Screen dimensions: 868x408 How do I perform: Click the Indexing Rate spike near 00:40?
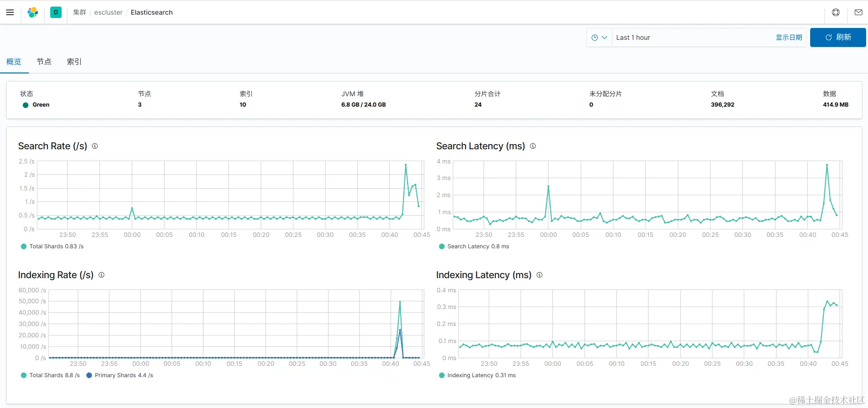pos(400,302)
